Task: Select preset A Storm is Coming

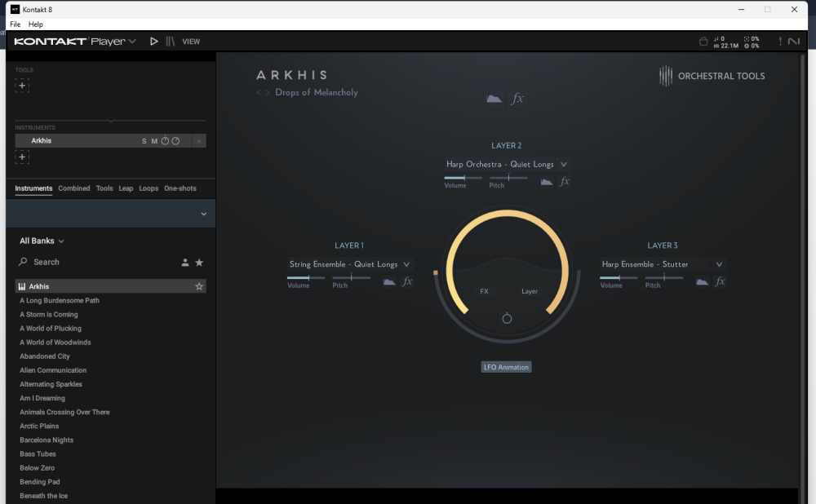Action: (49, 315)
